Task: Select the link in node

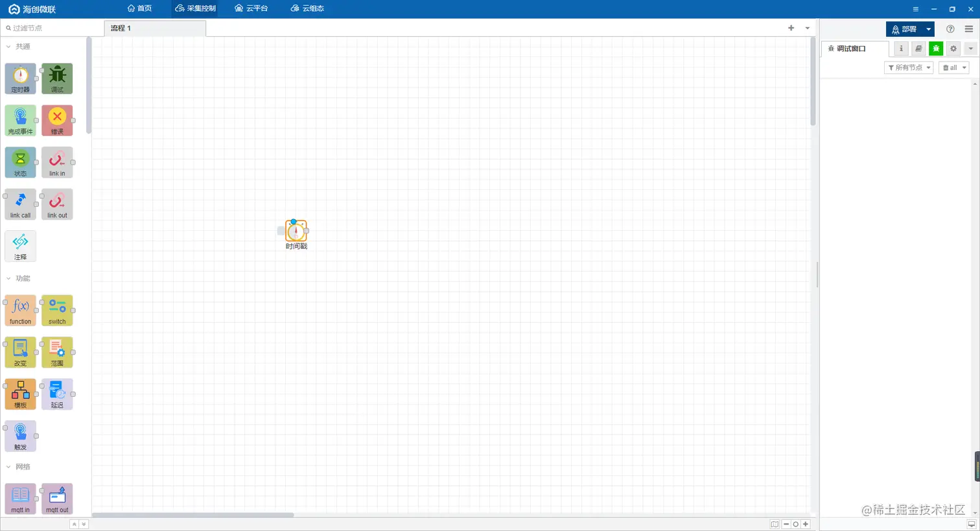Action: 57,162
